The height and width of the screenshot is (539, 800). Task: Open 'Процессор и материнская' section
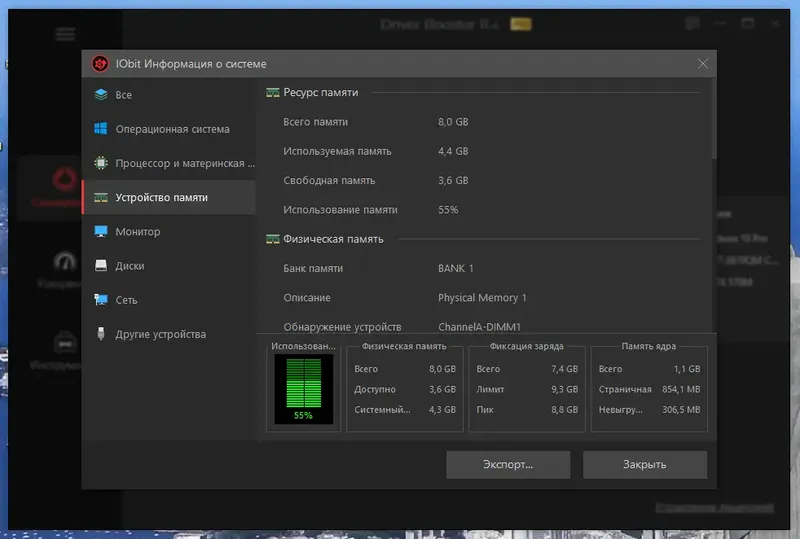click(169, 163)
